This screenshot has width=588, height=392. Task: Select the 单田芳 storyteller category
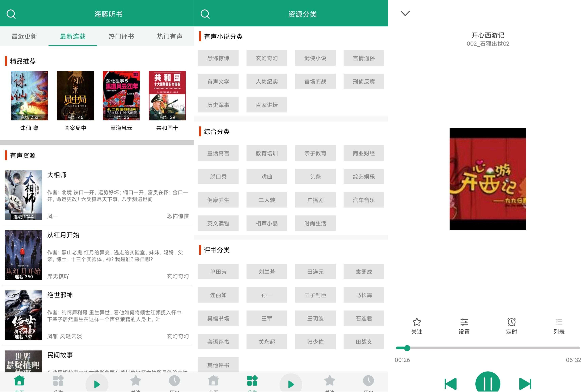[x=218, y=271]
